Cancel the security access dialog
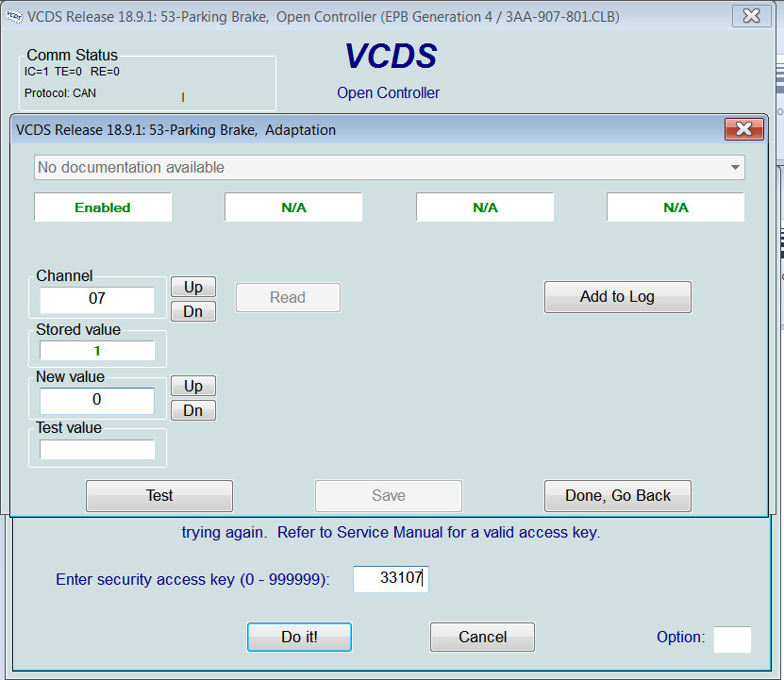Screen dimensions: 784x680 482,637
